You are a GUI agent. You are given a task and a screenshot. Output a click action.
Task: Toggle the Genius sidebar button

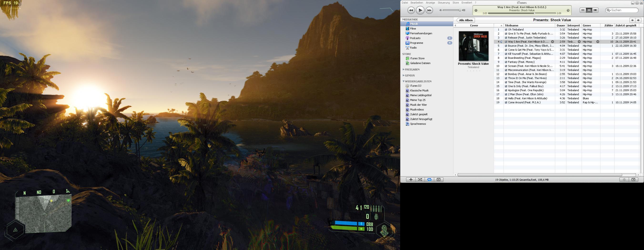pos(634,180)
